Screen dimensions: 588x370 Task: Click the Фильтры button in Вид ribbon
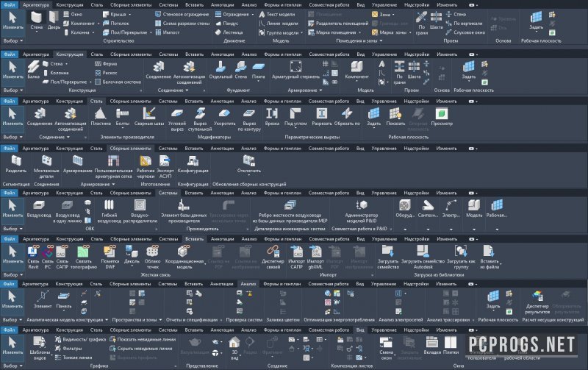[68, 348]
